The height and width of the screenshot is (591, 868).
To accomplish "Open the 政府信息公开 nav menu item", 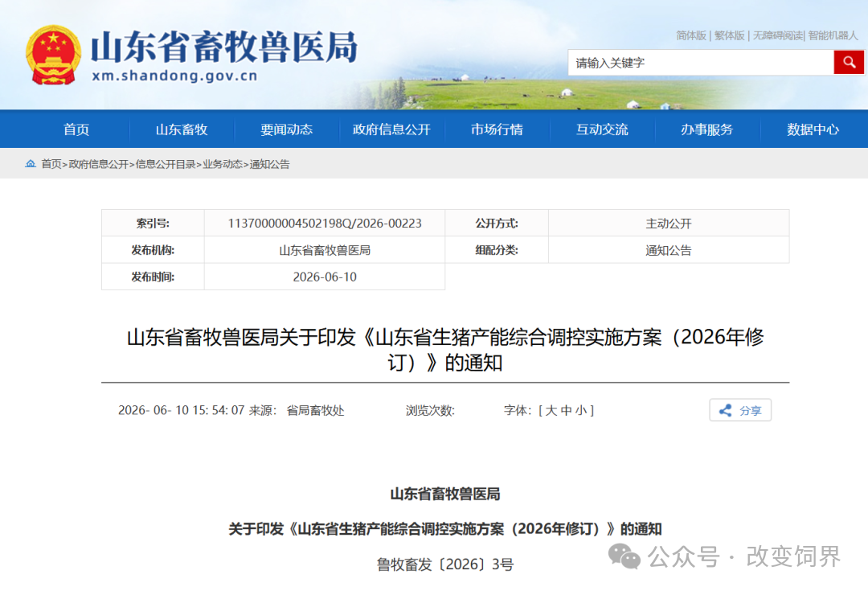I will [391, 129].
